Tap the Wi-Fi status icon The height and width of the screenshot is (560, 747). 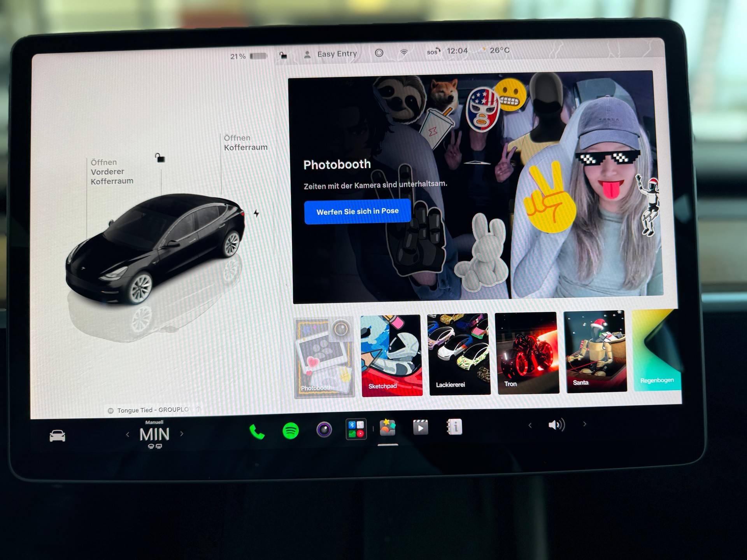[404, 52]
